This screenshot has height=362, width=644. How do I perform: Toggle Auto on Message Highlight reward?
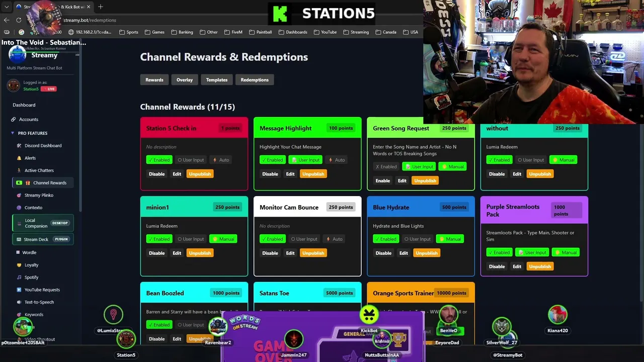(337, 160)
